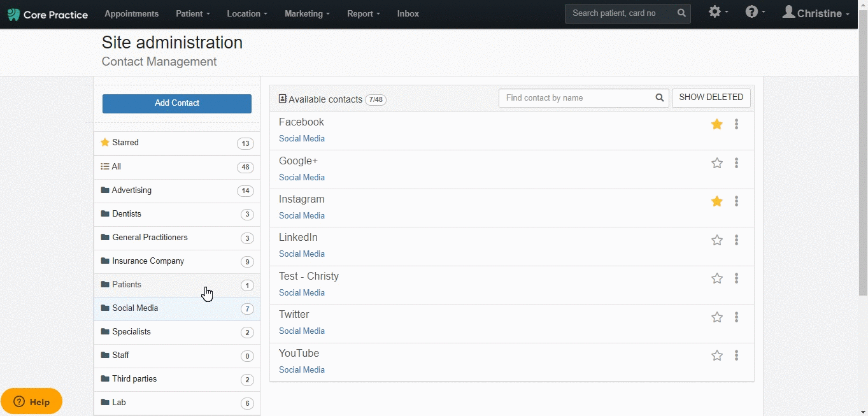Open the Christine user dropdown
Screen dimensions: 868x416
pyautogui.click(x=816, y=13)
